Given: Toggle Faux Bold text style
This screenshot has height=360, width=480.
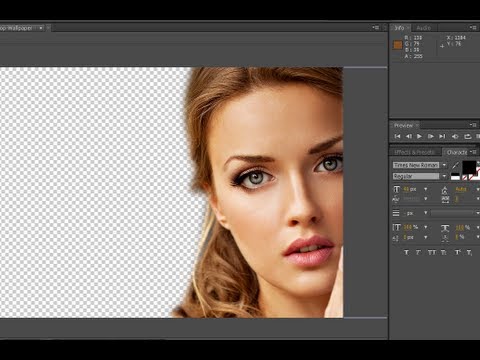Looking at the screenshot, I should 406,252.
